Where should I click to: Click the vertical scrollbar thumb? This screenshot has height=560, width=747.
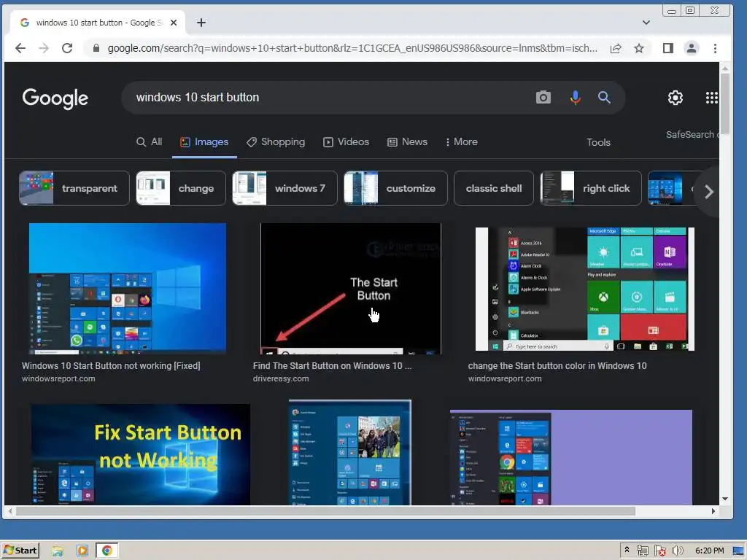725,104
